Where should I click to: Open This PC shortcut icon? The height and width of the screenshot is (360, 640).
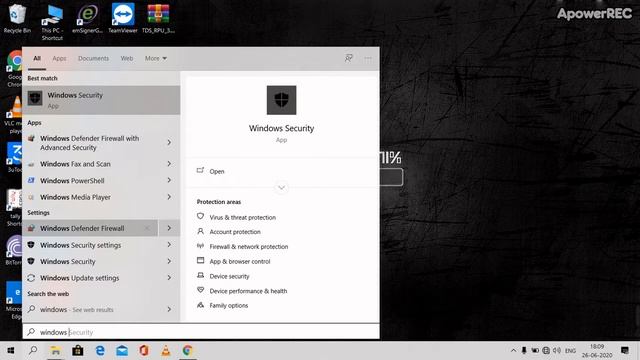52,22
